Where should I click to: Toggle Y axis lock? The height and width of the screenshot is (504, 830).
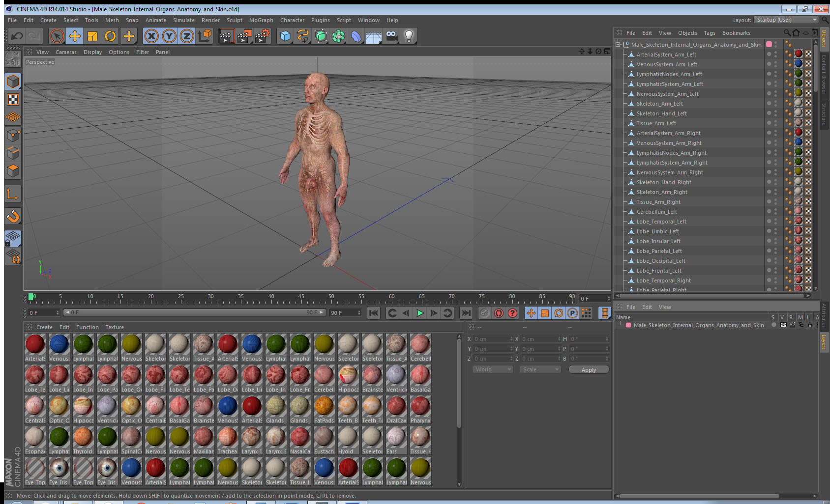[169, 36]
